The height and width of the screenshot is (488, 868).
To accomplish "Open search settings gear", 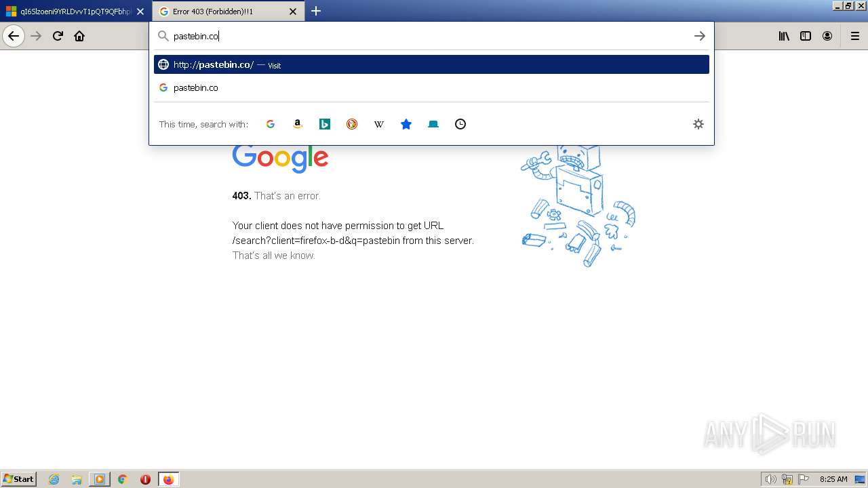I will 698,124.
